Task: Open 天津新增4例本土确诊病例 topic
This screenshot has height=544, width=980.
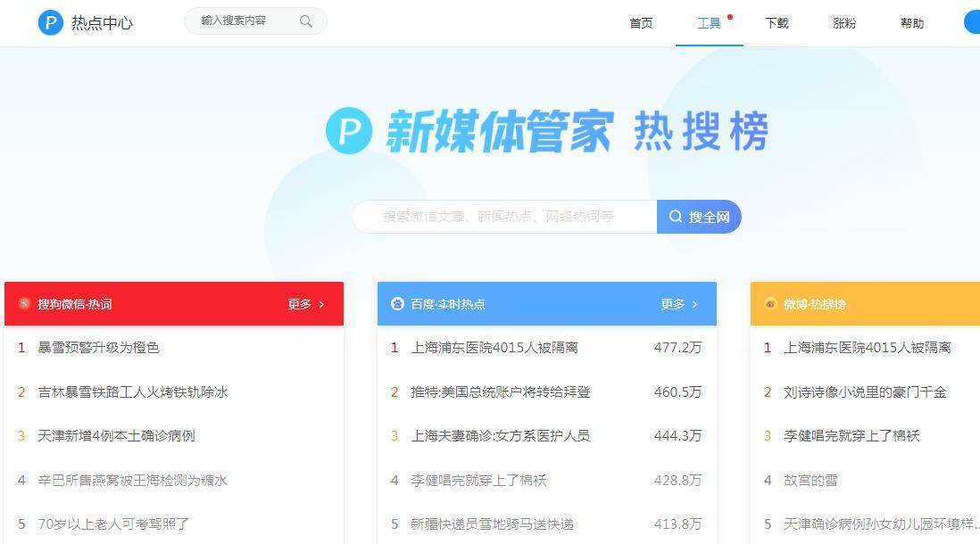Action: click(116, 435)
